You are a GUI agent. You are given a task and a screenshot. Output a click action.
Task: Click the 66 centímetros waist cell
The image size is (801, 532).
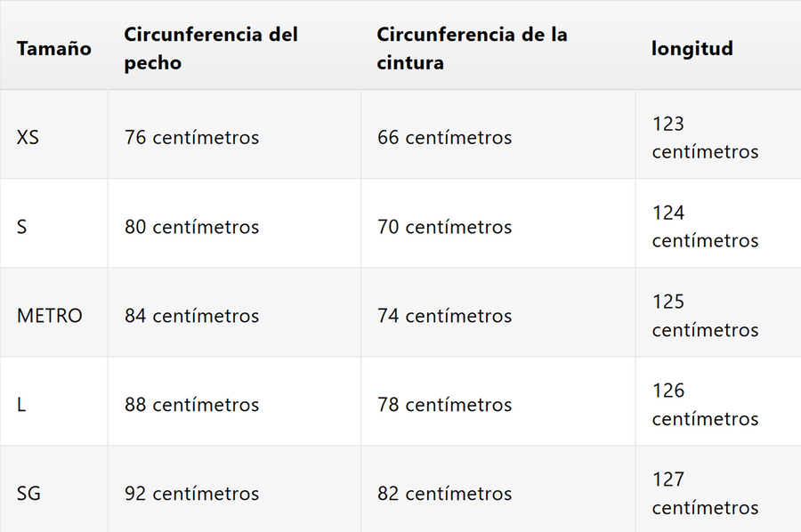tap(444, 138)
